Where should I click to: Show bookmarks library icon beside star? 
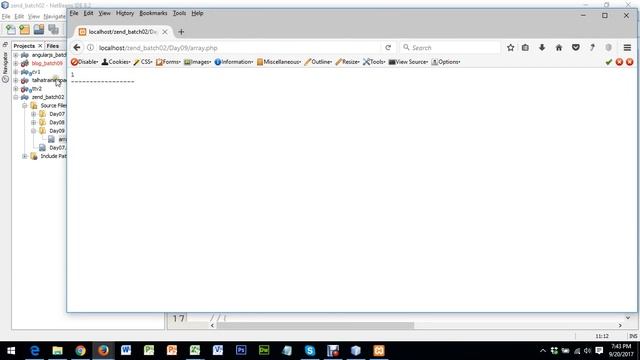click(525, 48)
